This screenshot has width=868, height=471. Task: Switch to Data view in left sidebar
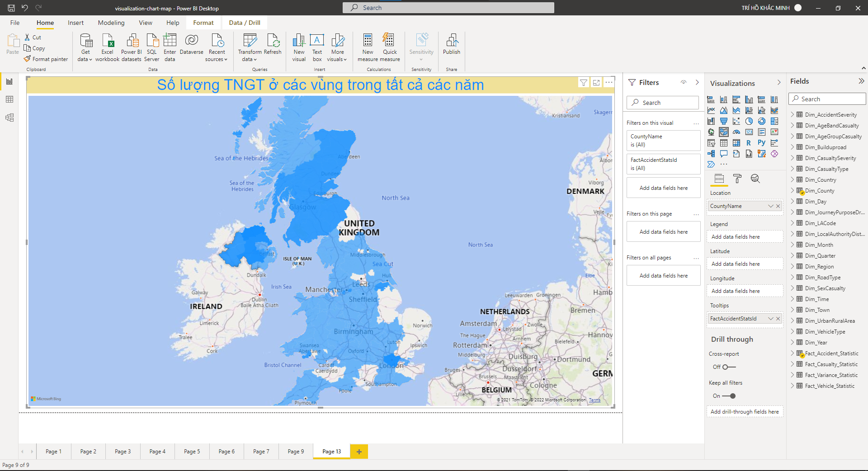click(9, 99)
